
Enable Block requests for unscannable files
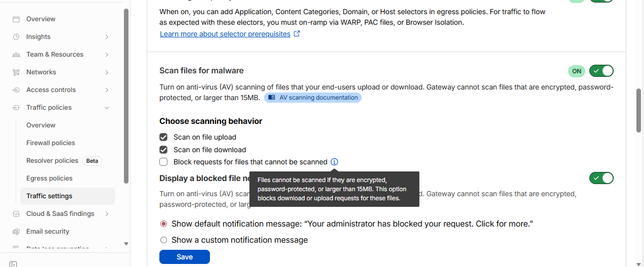coord(163,162)
